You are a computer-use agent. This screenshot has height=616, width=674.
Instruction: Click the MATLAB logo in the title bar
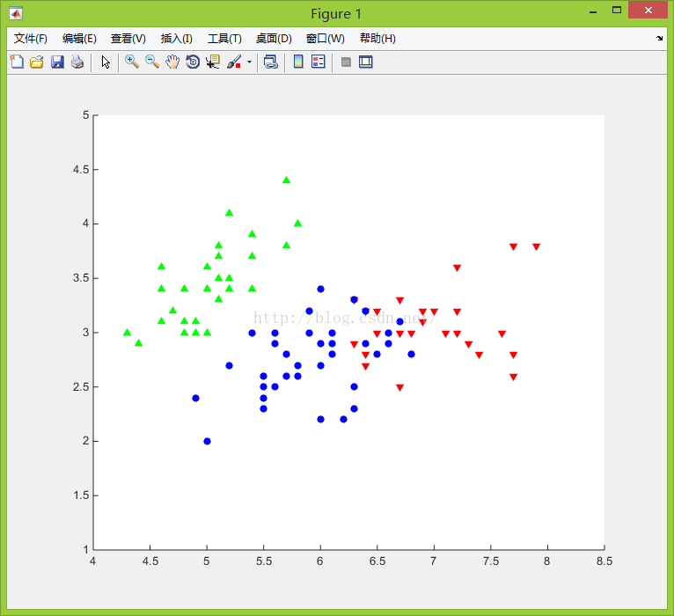pyautogui.click(x=16, y=14)
